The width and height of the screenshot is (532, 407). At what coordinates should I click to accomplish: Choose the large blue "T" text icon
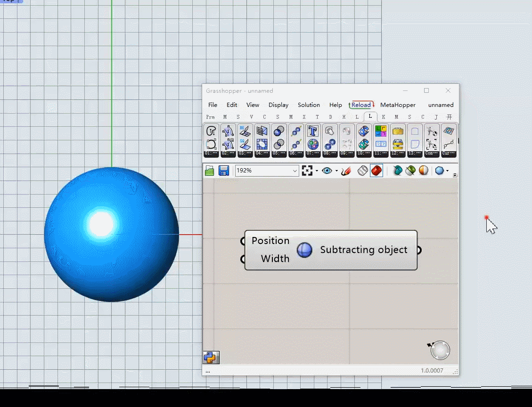tap(313, 131)
